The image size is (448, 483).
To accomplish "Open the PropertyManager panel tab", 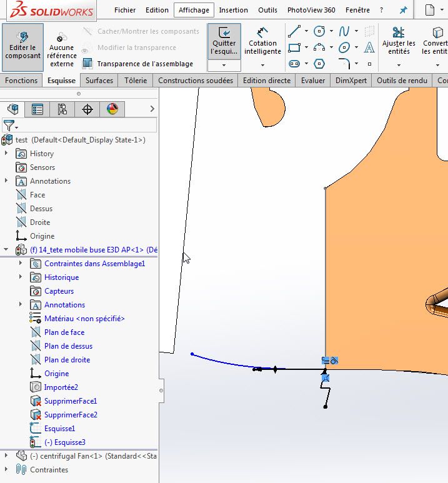I will coord(37,109).
